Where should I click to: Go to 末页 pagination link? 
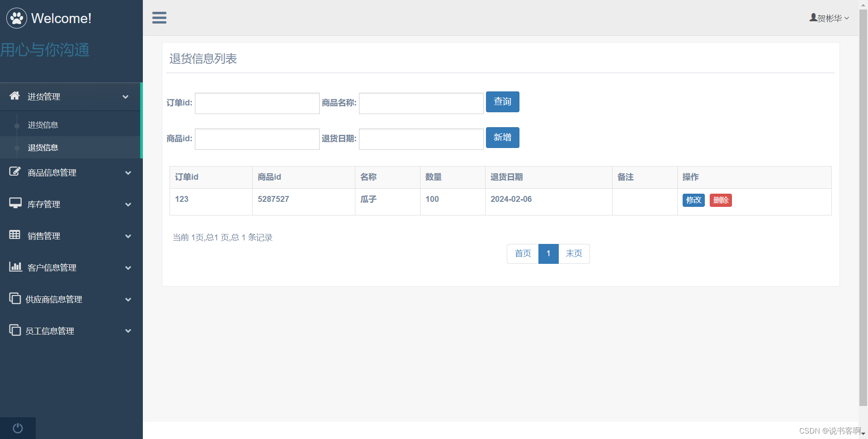pyautogui.click(x=574, y=254)
